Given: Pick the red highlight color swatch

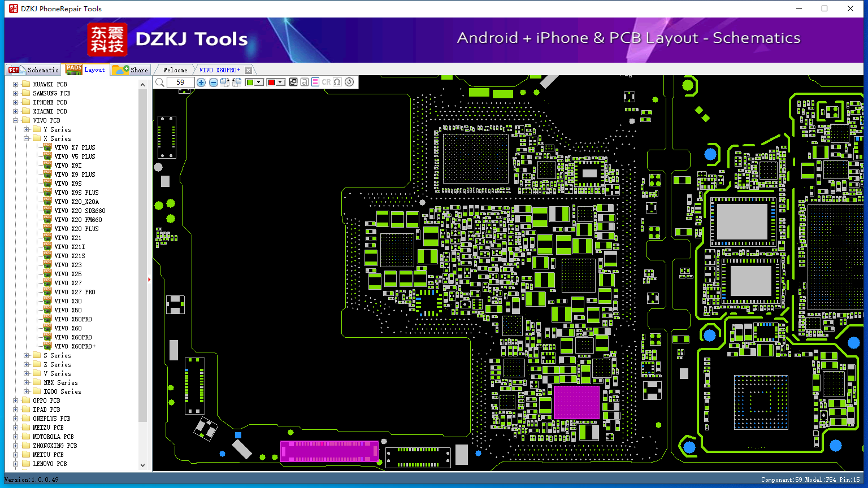Looking at the screenshot, I should (x=271, y=82).
